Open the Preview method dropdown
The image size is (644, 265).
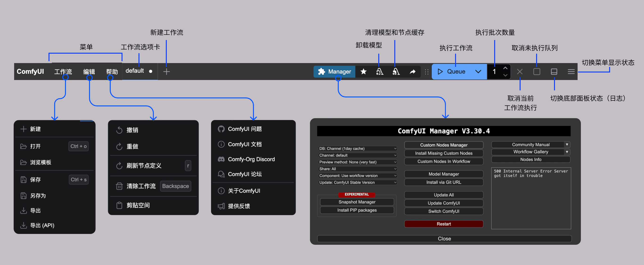(358, 162)
